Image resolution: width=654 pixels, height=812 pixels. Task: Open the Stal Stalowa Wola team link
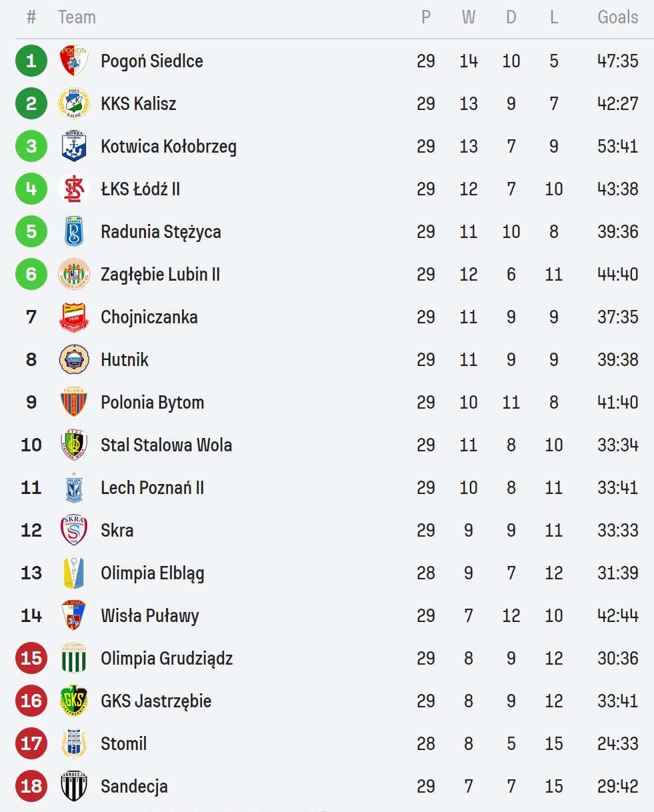(x=166, y=445)
